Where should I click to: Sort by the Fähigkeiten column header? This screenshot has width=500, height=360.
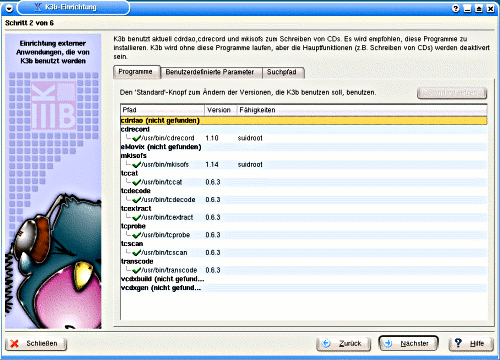point(362,110)
